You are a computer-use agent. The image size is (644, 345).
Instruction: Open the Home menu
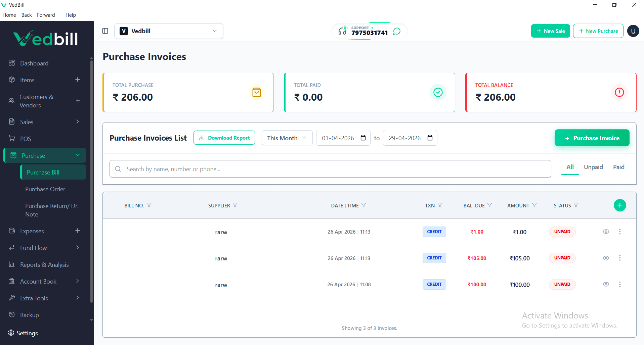pos(9,15)
